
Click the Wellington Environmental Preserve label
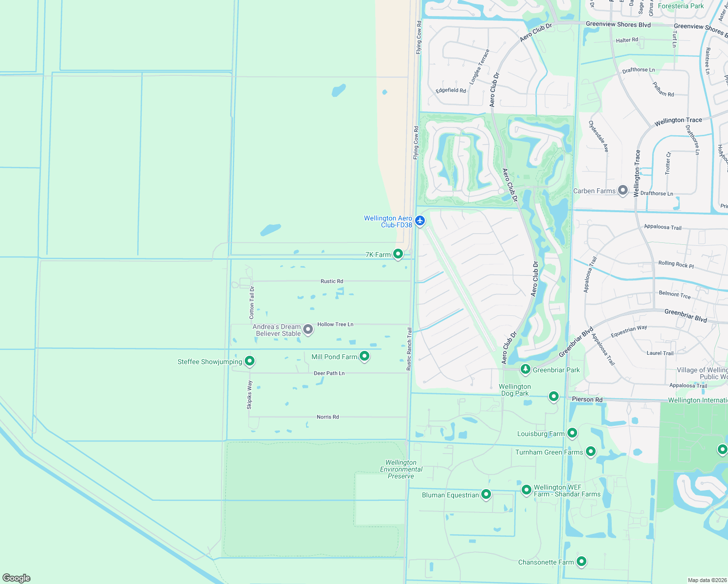(x=401, y=469)
